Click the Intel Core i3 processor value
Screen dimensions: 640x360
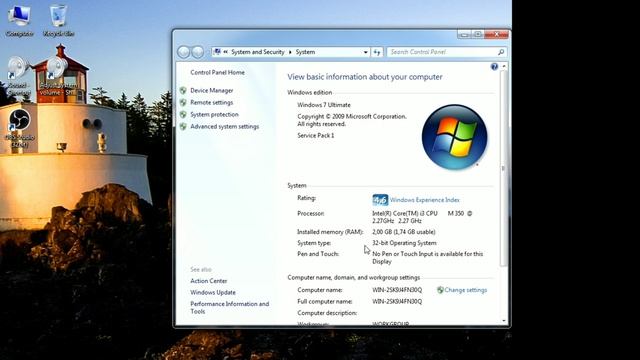tap(422, 217)
